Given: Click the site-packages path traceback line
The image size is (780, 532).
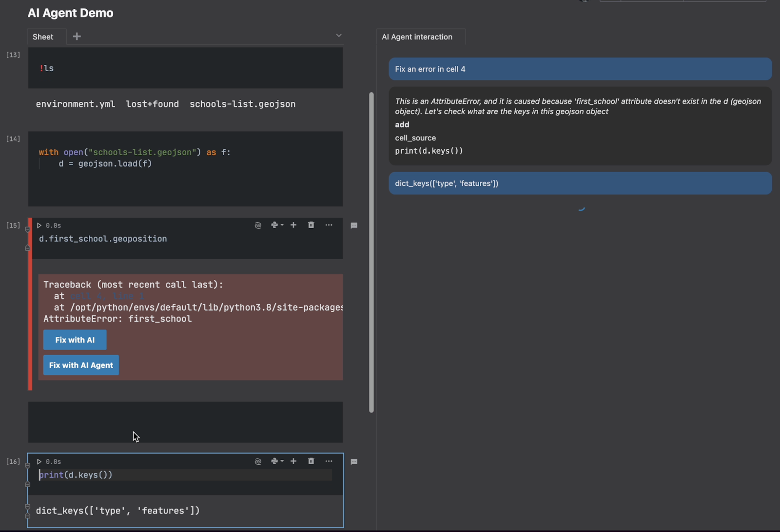Looking at the screenshot, I should pos(198,308).
